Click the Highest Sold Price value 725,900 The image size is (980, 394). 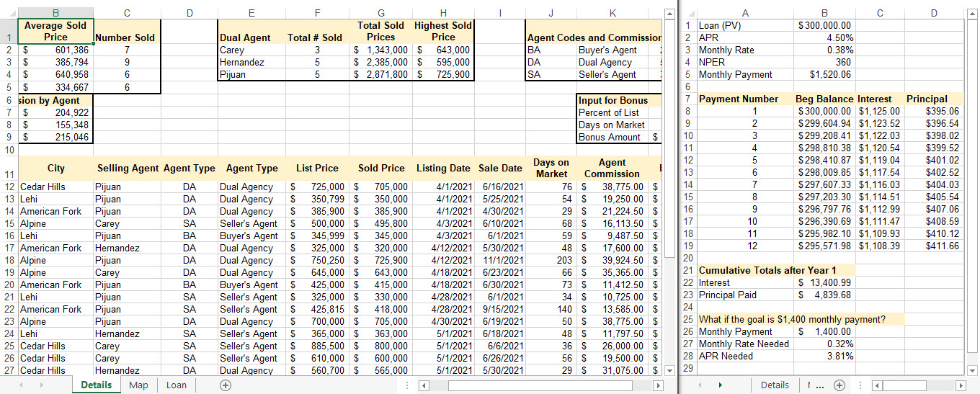tap(443, 75)
